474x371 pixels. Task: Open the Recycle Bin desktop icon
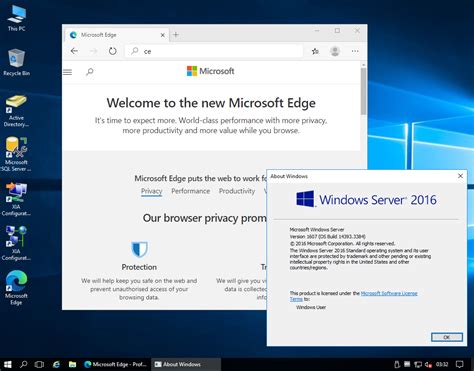coord(16,62)
